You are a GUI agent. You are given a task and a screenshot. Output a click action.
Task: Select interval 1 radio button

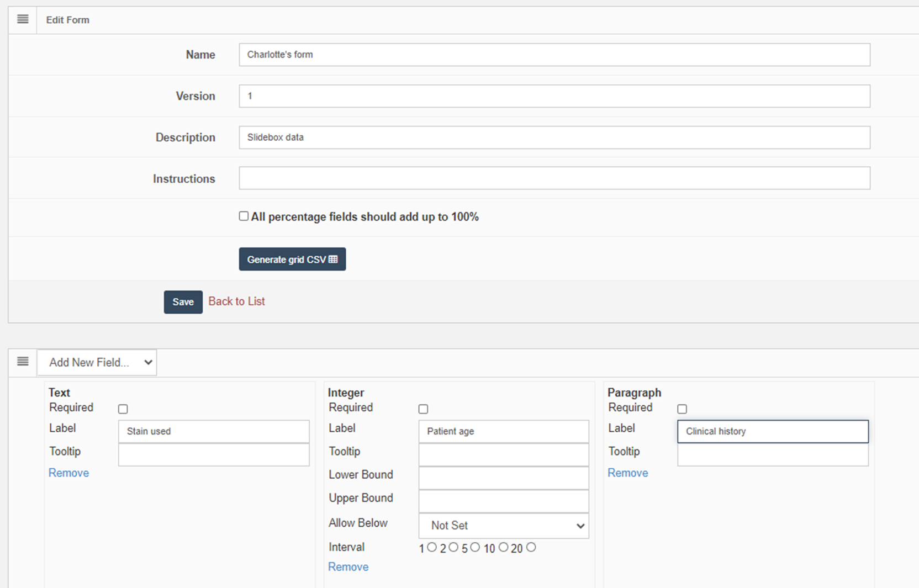click(x=432, y=547)
